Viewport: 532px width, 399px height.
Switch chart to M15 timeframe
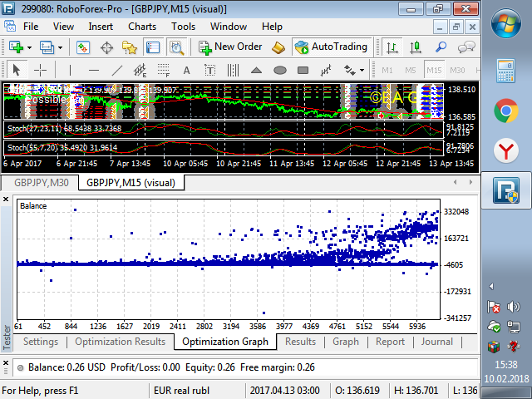[435, 70]
